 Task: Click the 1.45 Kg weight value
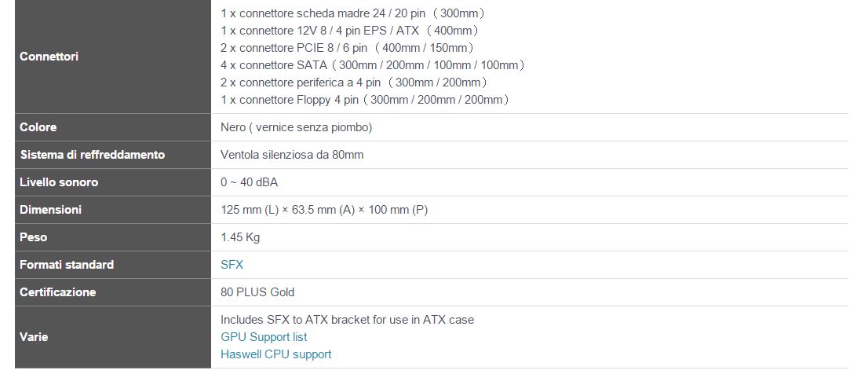pos(240,237)
